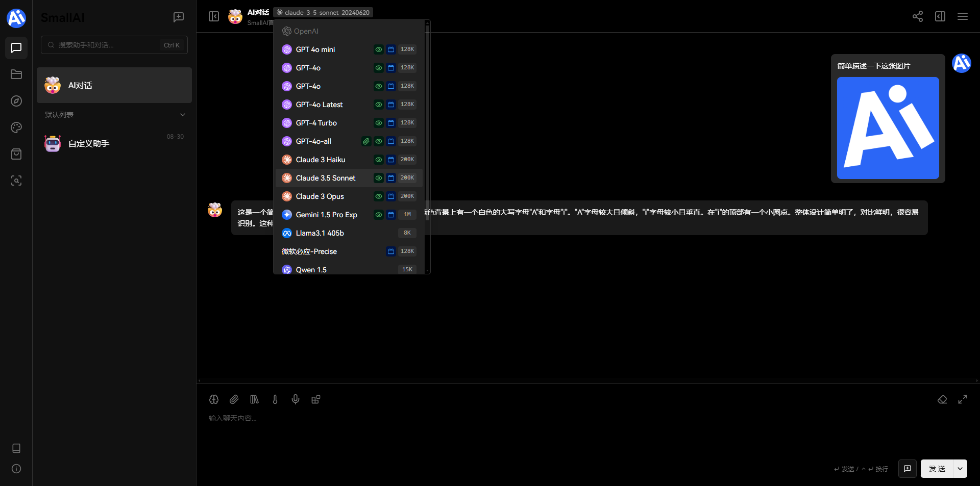Select Qwen 1.5 model
This screenshot has width=980, height=486.
(349, 269)
